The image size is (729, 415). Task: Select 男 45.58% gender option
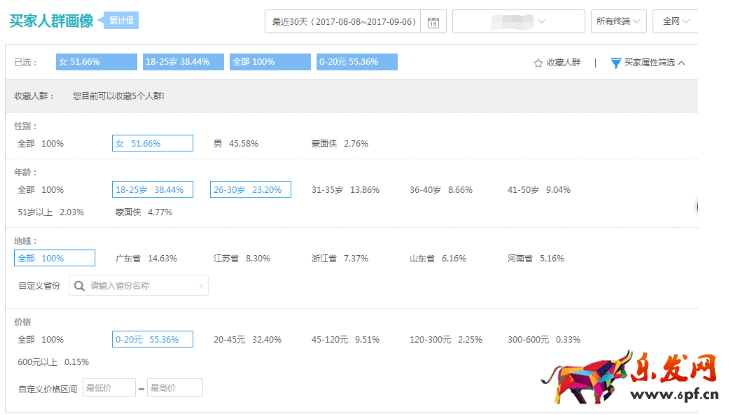236,143
